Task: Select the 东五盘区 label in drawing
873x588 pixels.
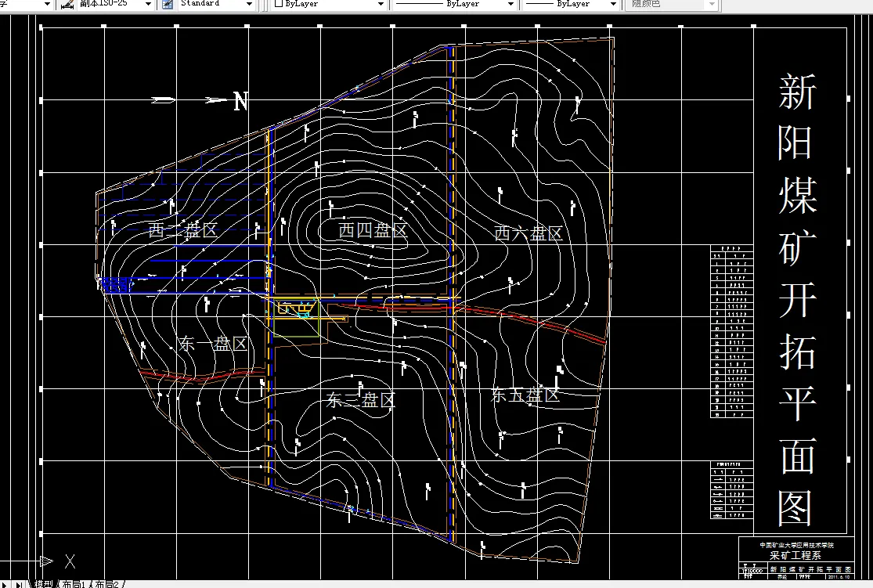Action: (x=525, y=395)
